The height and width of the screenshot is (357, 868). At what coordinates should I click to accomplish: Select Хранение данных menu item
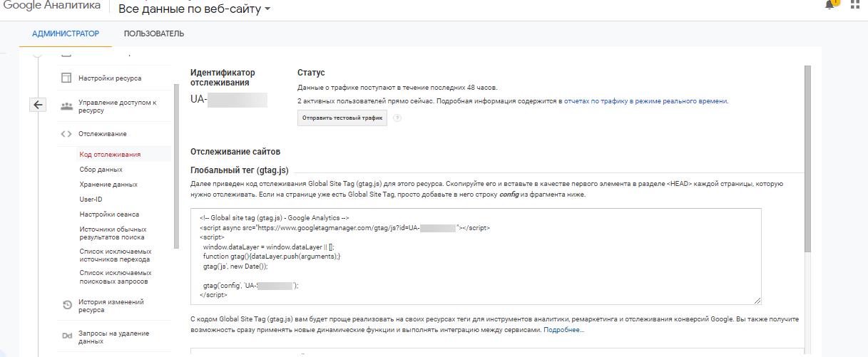[108, 185]
